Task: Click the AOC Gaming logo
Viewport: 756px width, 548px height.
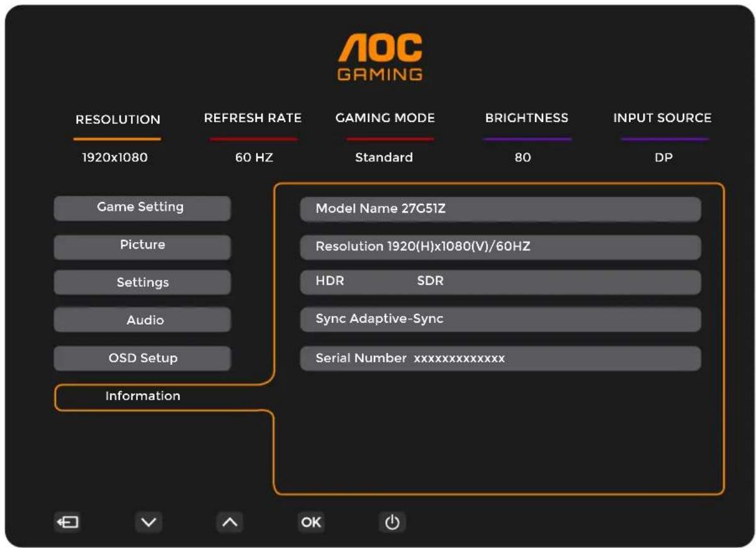Action: pyautogui.click(x=380, y=58)
